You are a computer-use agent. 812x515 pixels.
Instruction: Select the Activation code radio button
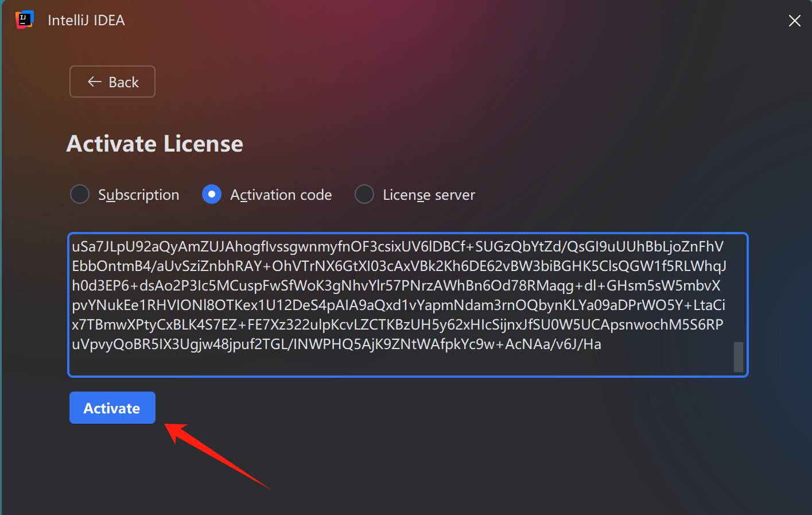pyautogui.click(x=212, y=194)
